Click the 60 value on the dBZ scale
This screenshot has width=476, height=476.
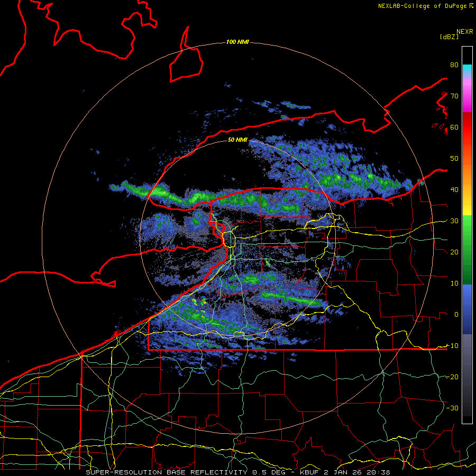coord(454,127)
